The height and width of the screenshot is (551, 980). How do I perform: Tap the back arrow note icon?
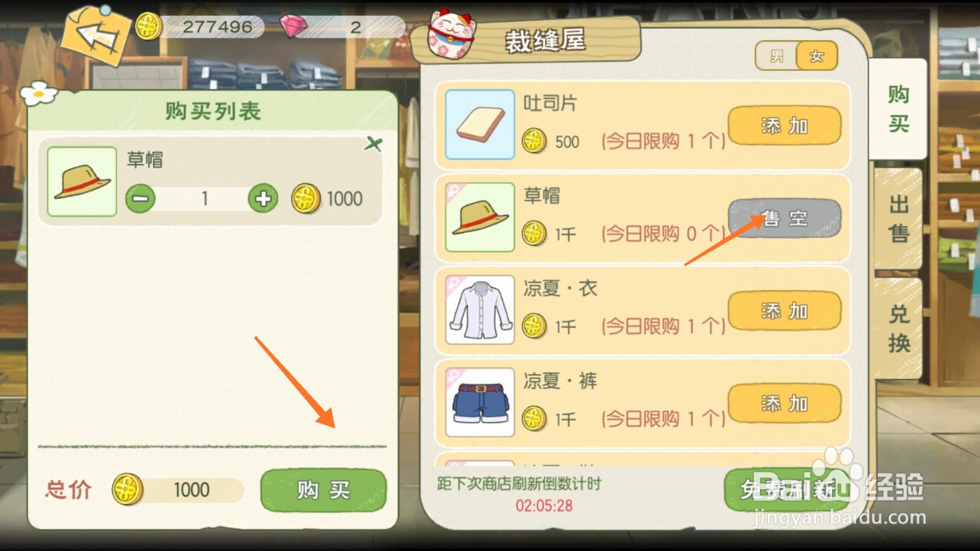[x=95, y=34]
